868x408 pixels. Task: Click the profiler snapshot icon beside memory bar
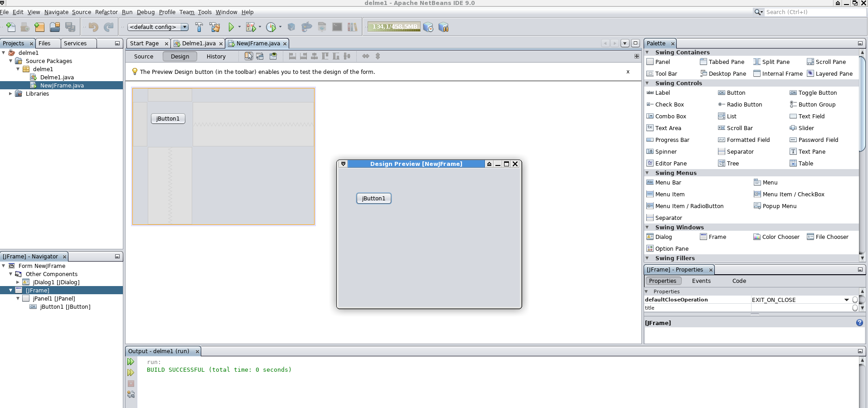(428, 27)
